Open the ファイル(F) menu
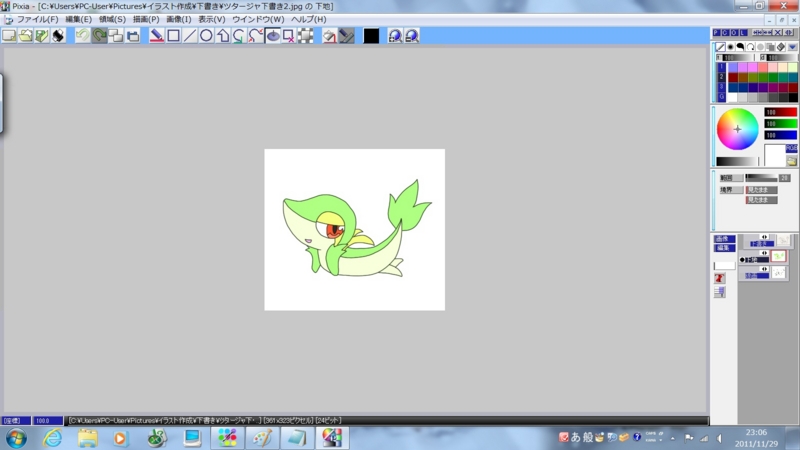The width and height of the screenshot is (800, 450). click(x=38, y=19)
